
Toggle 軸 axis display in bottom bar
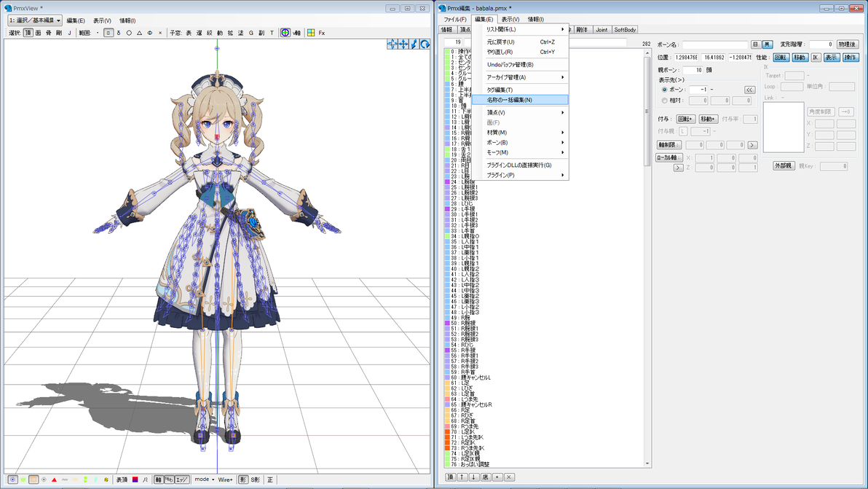(x=158, y=480)
